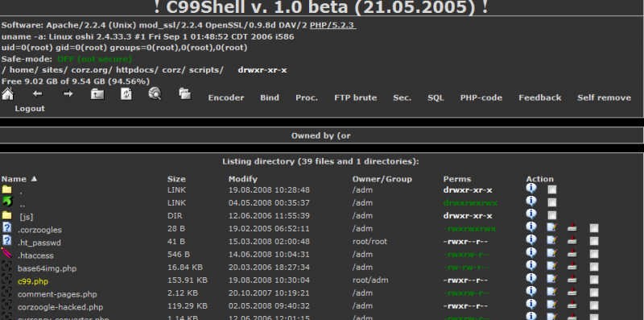Open the PHP-code menu item
Viewport: 644px width, 320px height.
(481, 98)
